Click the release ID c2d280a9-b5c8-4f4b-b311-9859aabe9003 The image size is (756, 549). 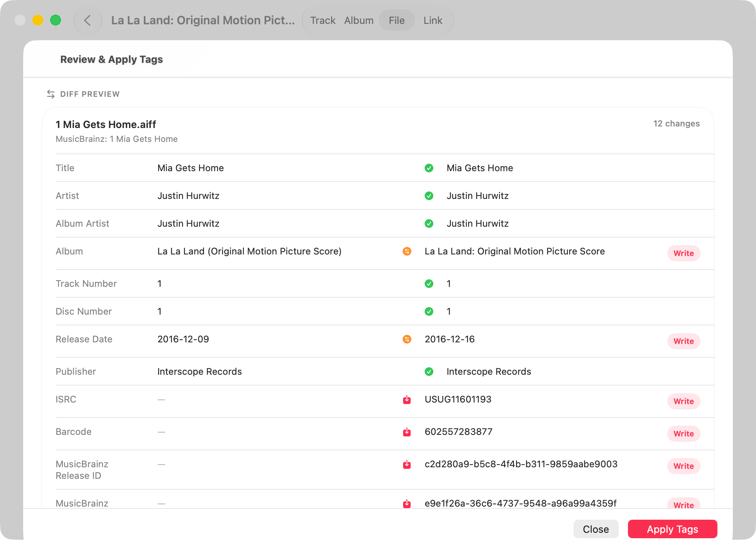click(x=521, y=464)
